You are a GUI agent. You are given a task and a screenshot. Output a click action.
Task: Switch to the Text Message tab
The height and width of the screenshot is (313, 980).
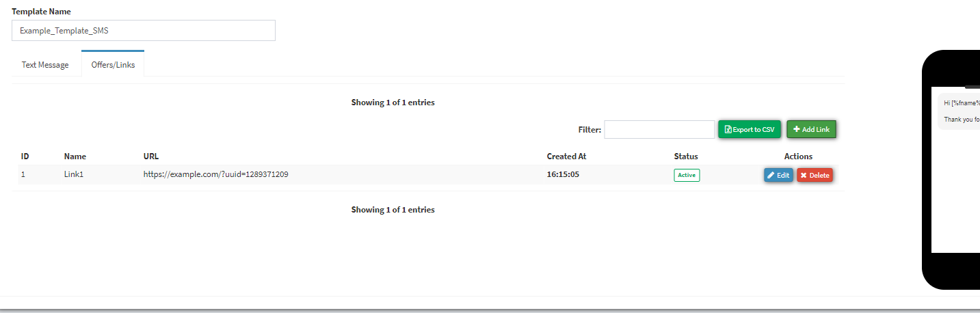tap(45, 65)
